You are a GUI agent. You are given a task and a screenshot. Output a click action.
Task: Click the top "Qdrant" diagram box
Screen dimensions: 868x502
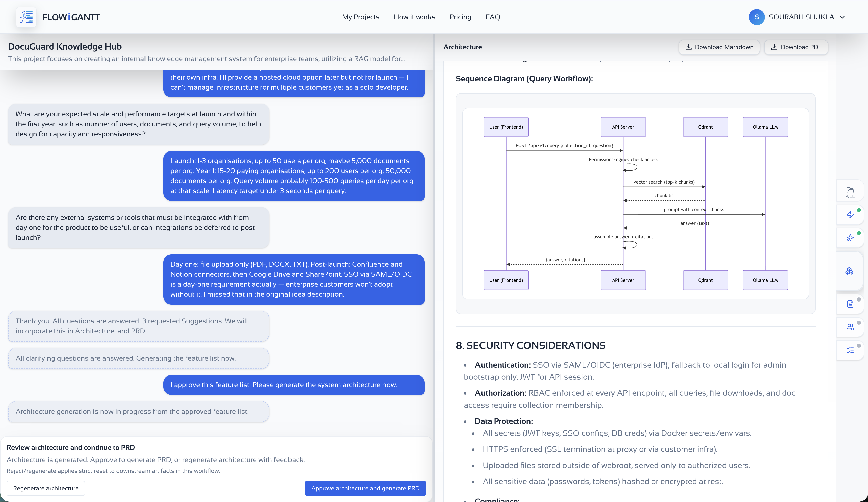[705, 127]
